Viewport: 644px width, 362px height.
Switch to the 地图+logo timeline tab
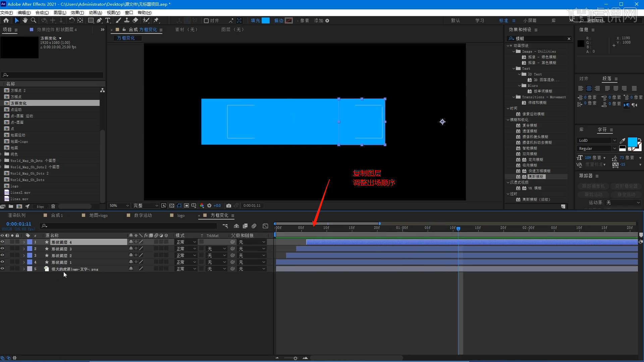(98, 216)
